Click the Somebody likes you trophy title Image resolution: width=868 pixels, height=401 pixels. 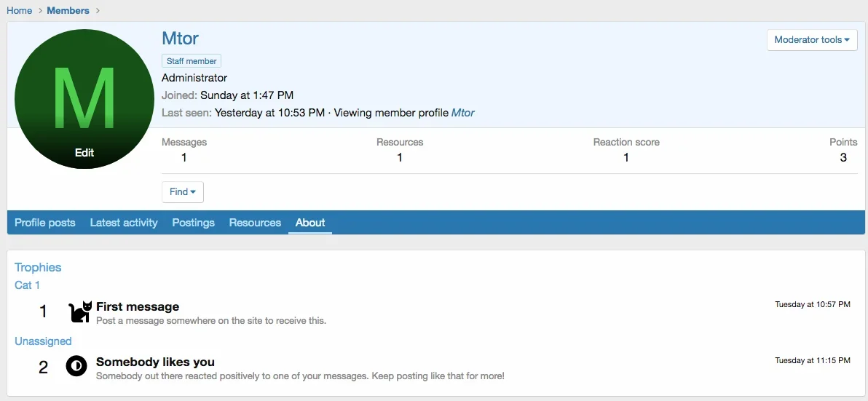[x=156, y=362]
